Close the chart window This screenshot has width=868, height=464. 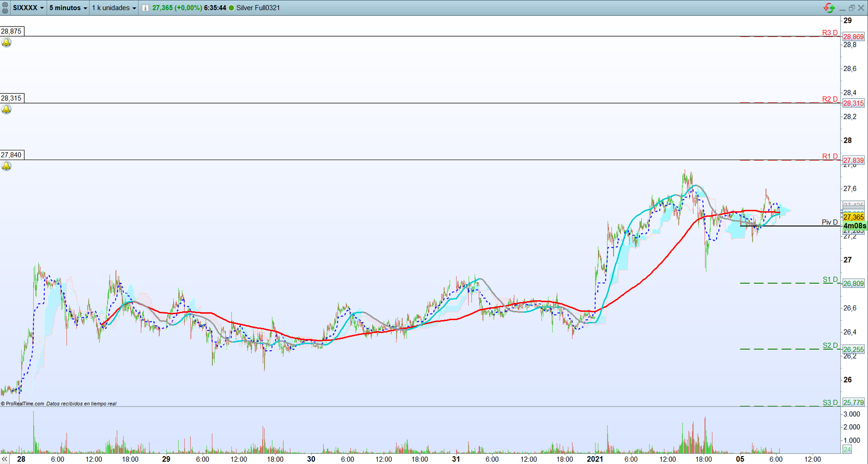pos(861,8)
